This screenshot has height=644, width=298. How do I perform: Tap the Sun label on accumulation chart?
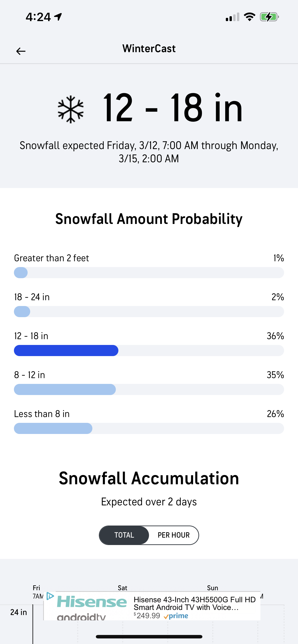212,588
